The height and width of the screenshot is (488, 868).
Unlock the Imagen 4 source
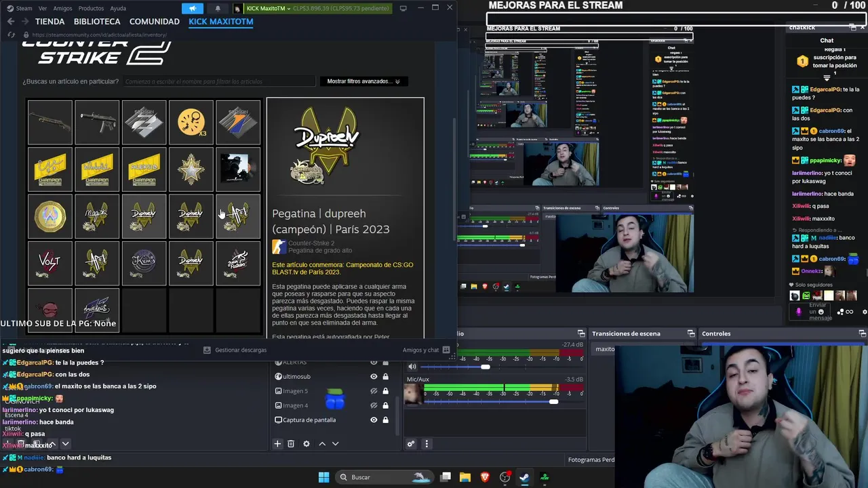(x=385, y=405)
